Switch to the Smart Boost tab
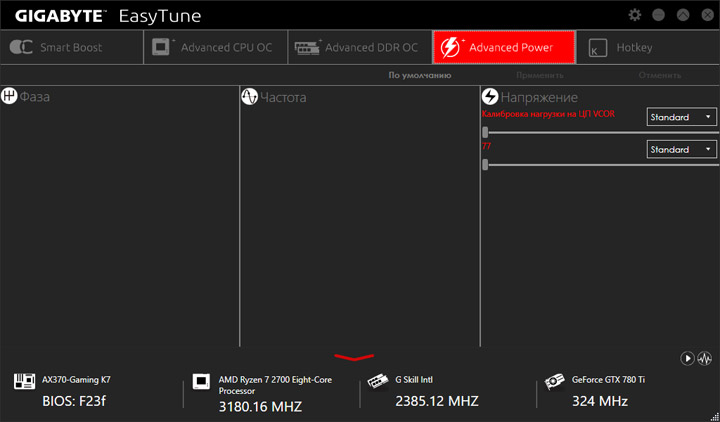This screenshot has height=422, width=720. click(x=72, y=47)
